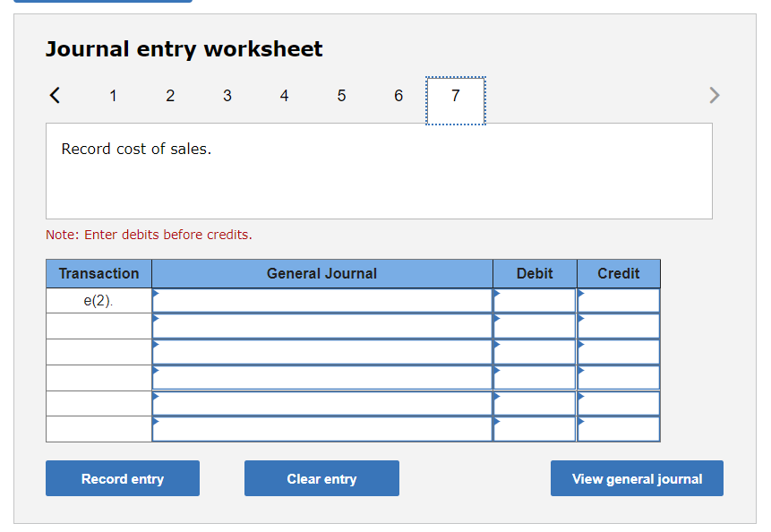
Task: Click the 'Record cost of sales' description box
Action: pyautogui.click(x=379, y=170)
